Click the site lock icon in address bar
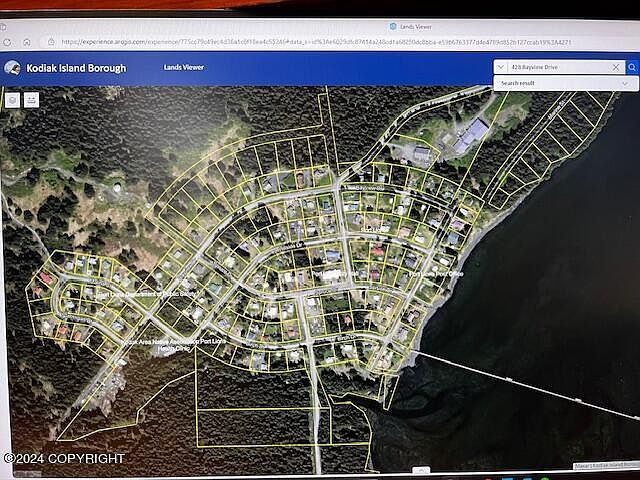The image size is (640, 480). tap(51, 43)
